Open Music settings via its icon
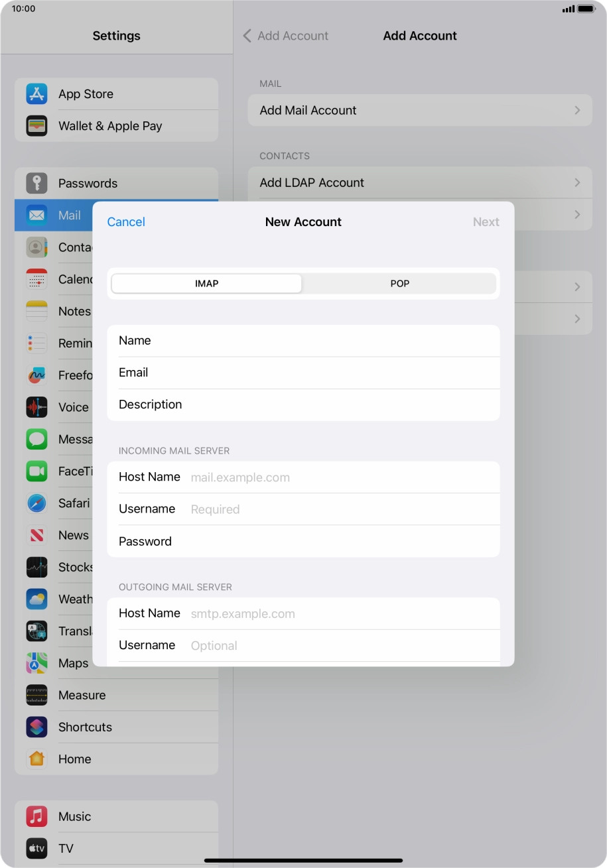607x868 pixels. (x=36, y=816)
